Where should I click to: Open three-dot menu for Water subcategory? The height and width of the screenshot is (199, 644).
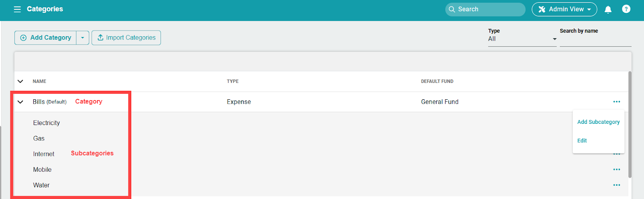[x=616, y=185]
